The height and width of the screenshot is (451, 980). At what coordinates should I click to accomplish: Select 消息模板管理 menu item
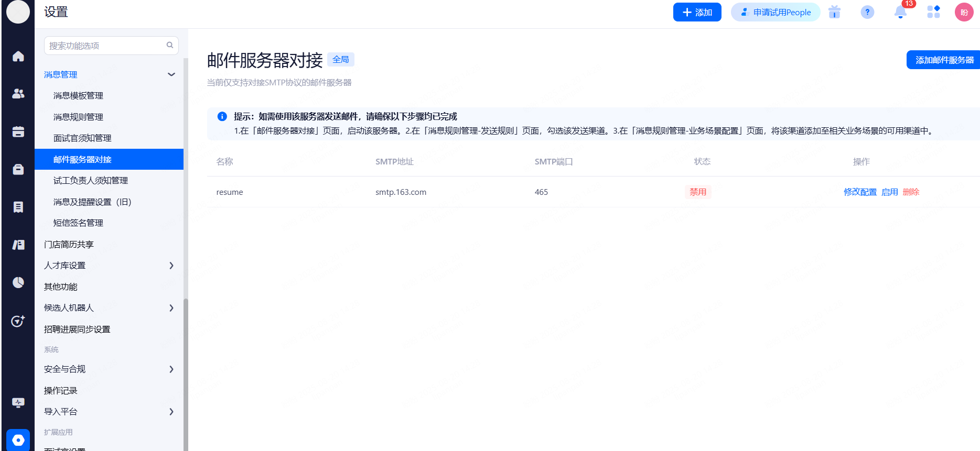(x=78, y=96)
